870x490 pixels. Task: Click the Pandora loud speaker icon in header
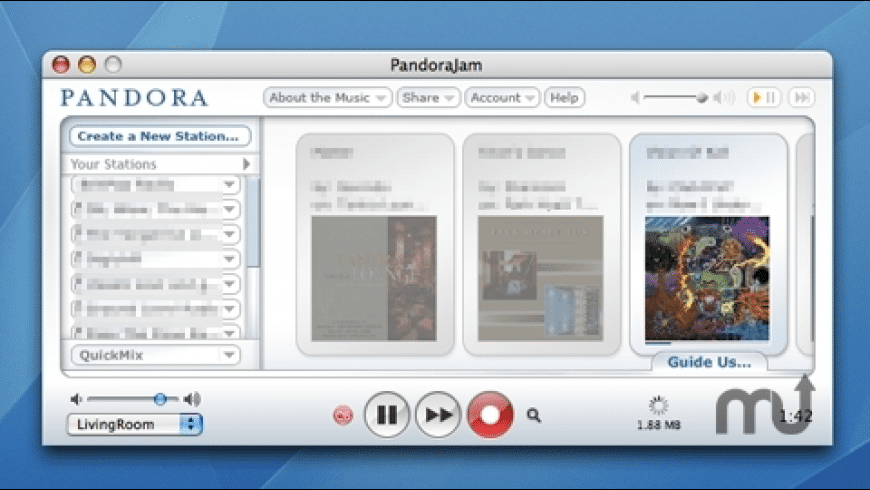(724, 98)
